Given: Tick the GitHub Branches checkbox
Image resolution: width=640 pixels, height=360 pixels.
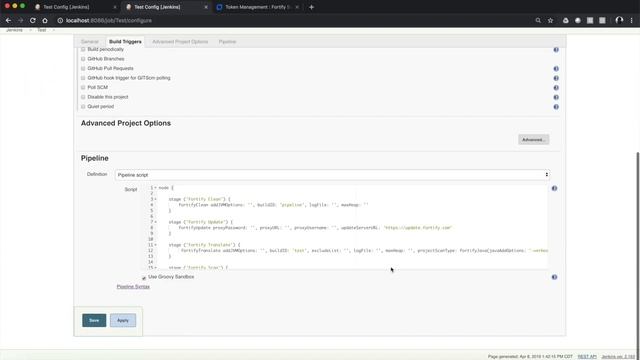Looking at the screenshot, I should coord(83,59).
